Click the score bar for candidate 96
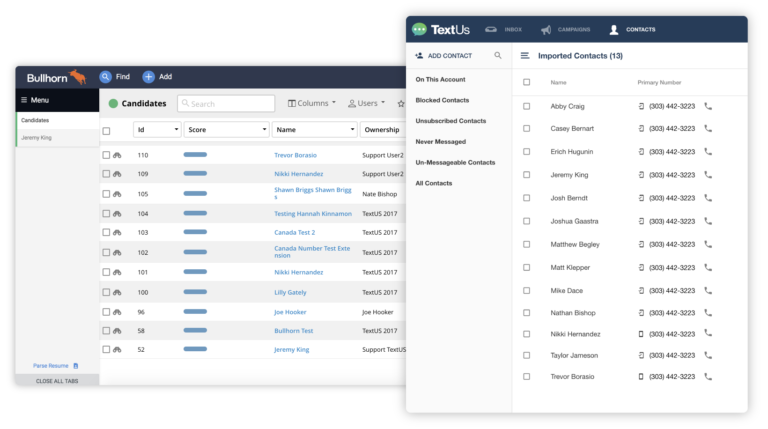The width and height of the screenshot is (768, 429). [195, 311]
